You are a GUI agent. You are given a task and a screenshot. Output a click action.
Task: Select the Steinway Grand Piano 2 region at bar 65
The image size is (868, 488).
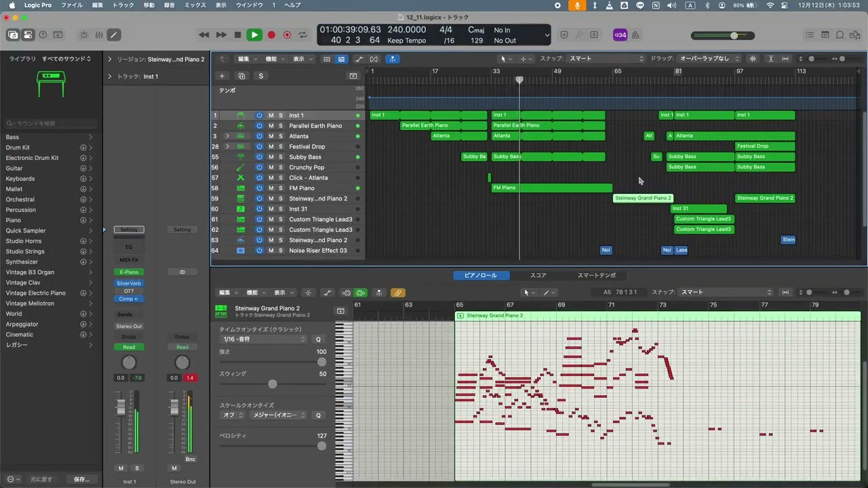[642, 198]
